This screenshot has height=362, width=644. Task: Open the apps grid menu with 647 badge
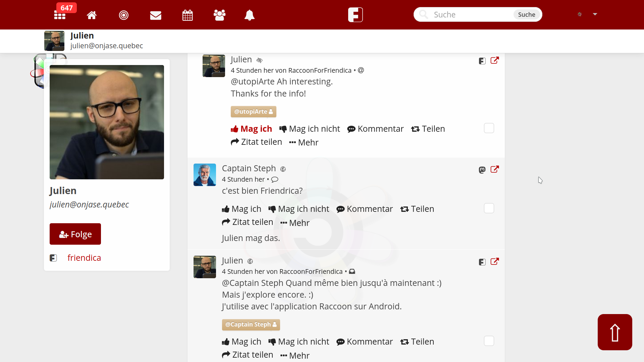click(60, 15)
